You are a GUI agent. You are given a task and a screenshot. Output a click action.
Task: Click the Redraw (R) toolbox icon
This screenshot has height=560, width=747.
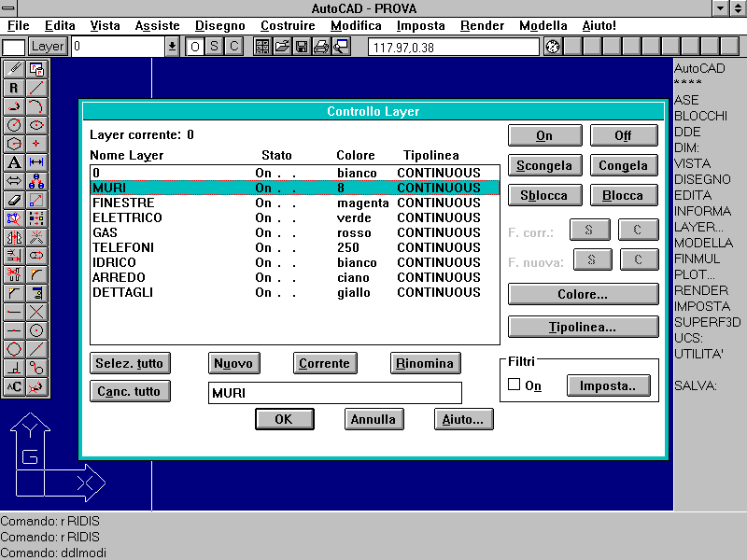pos(14,88)
